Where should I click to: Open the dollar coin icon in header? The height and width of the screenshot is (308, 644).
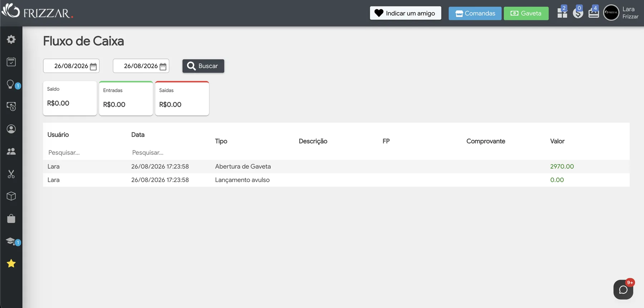tap(578, 13)
